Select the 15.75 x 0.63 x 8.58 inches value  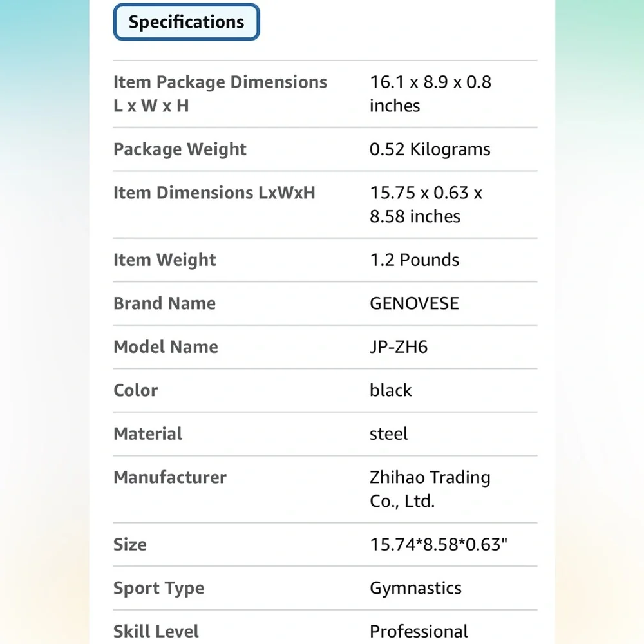(x=426, y=205)
